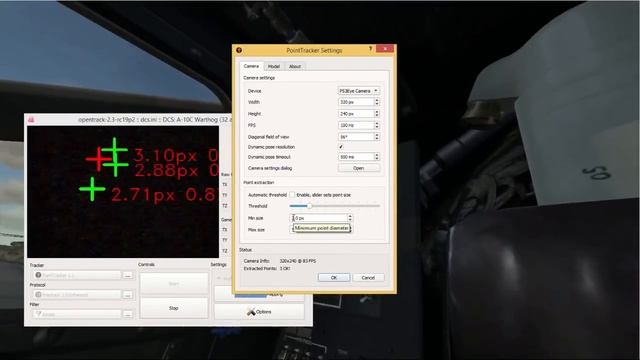This screenshot has height=360, width=640.
Task: Open the About tab
Action: tap(295, 67)
